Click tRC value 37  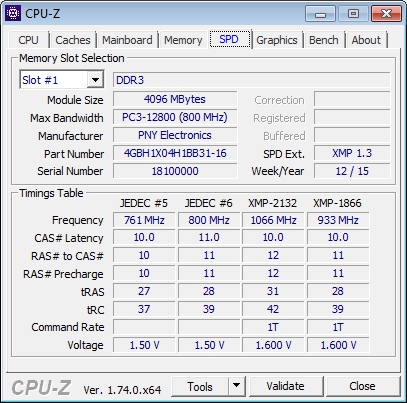[x=144, y=309]
